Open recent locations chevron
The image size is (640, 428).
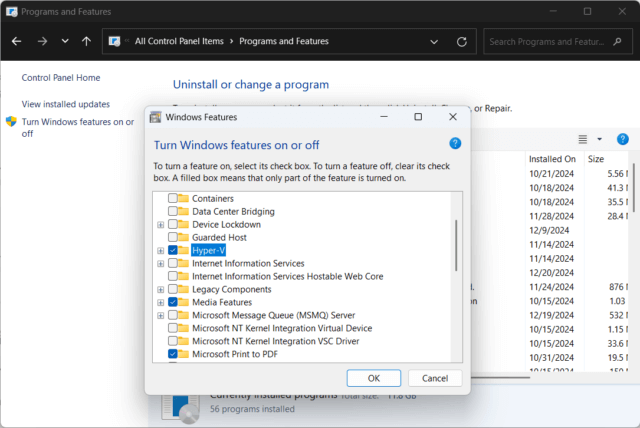tap(65, 41)
